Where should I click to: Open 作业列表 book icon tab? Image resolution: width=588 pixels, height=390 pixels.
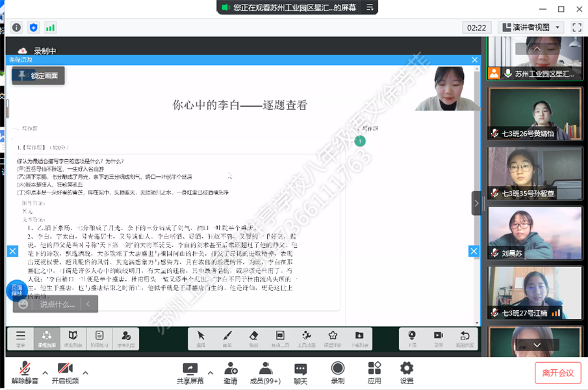click(x=73, y=339)
